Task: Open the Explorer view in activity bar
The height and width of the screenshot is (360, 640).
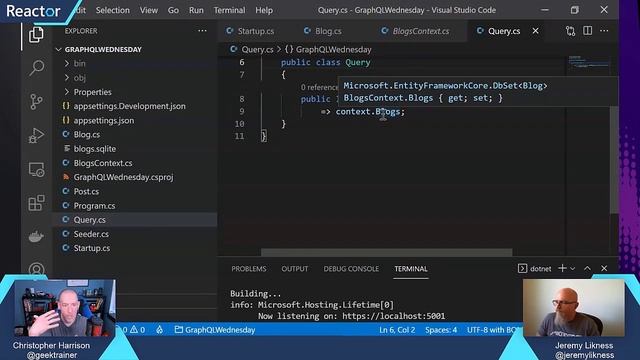Action: [x=36, y=35]
